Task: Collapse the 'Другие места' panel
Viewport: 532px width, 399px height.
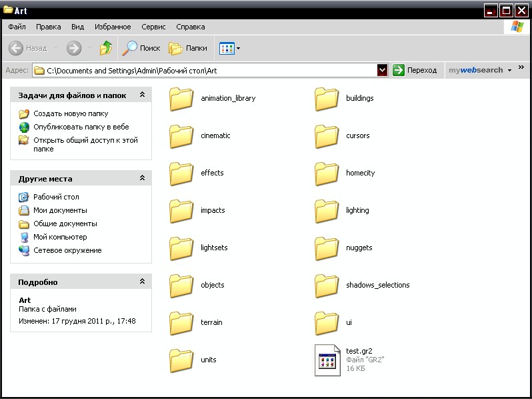Action: click(x=142, y=178)
